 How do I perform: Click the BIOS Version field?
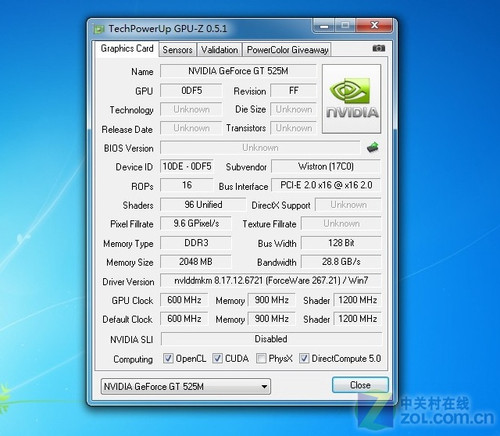pyautogui.click(x=260, y=147)
